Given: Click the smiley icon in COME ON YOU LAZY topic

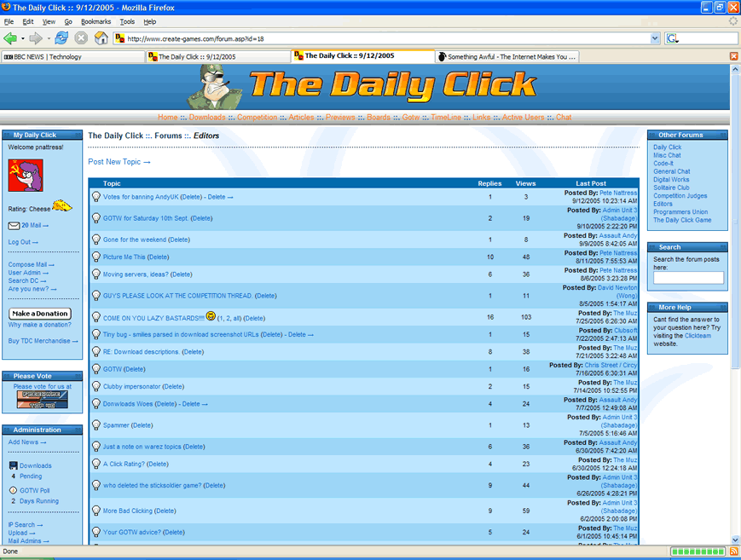Looking at the screenshot, I should [x=211, y=315].
